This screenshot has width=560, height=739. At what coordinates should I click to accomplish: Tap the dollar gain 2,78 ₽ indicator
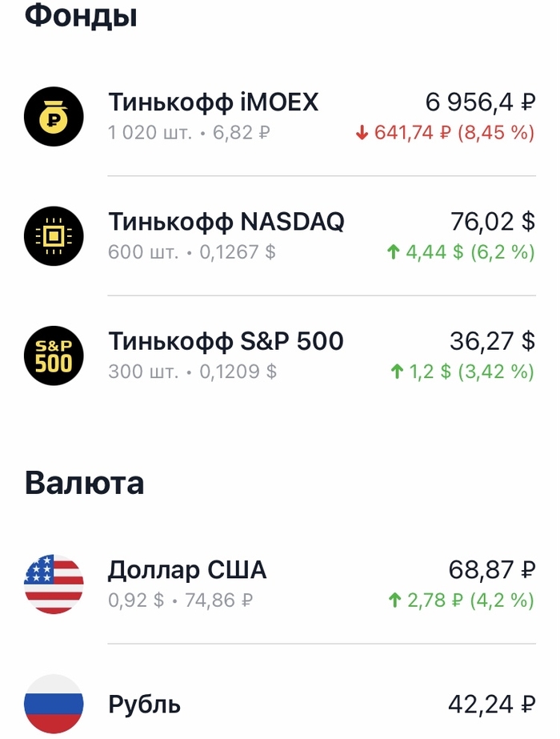point(461,601)
